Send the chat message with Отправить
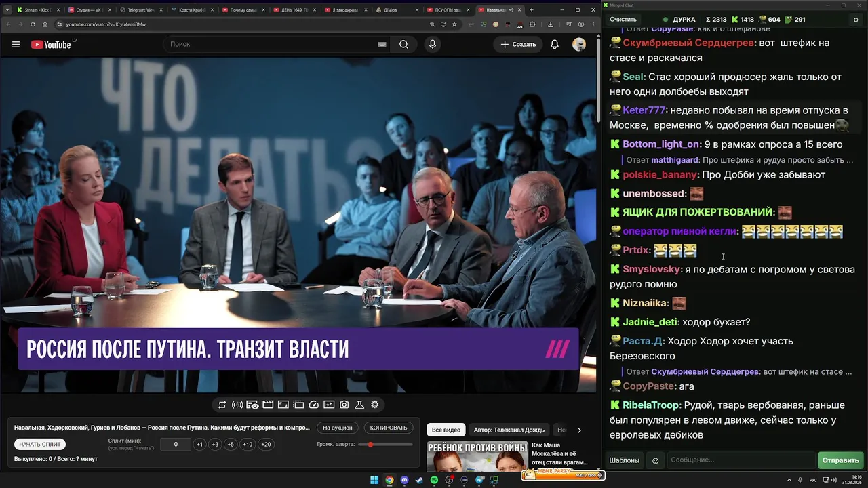Viewport: 868px width, 488px height. coord(840,460)
